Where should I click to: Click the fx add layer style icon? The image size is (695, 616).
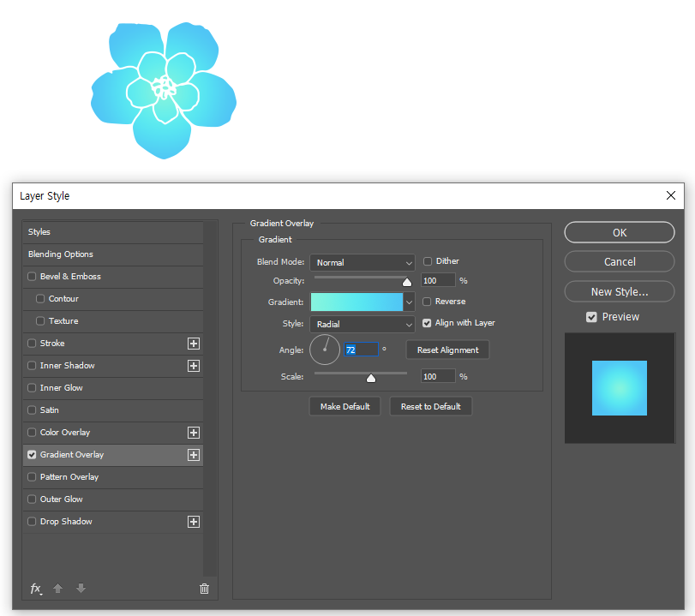pyautogui.click(x=36, y=589)
